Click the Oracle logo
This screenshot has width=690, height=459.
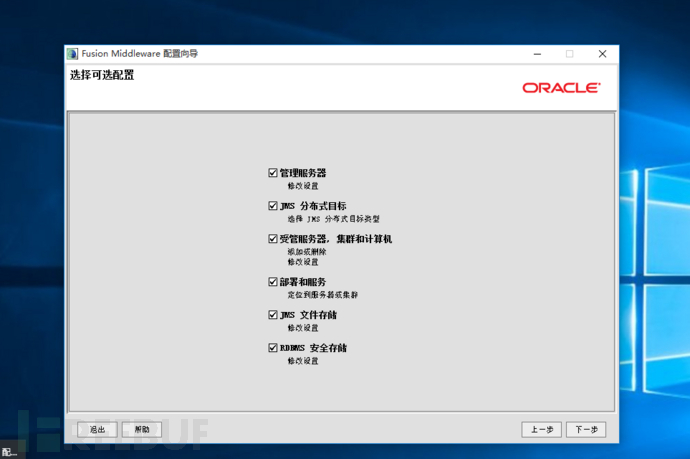click(561, 88)
